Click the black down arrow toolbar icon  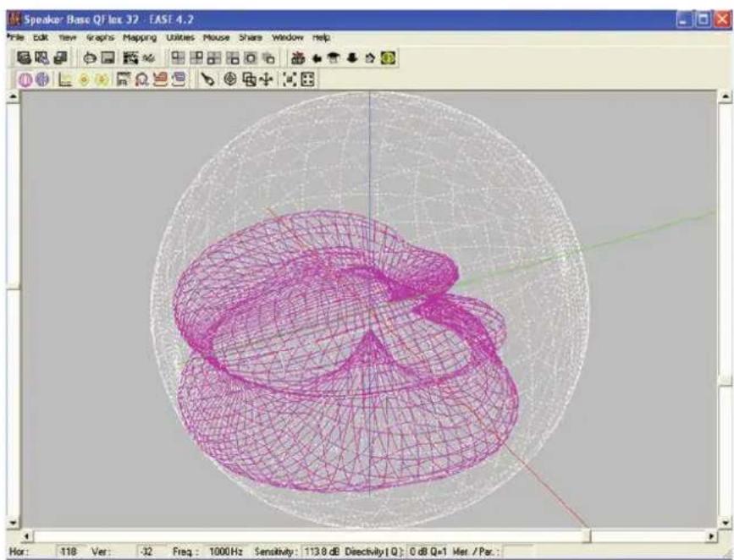(x=352, y=58)
